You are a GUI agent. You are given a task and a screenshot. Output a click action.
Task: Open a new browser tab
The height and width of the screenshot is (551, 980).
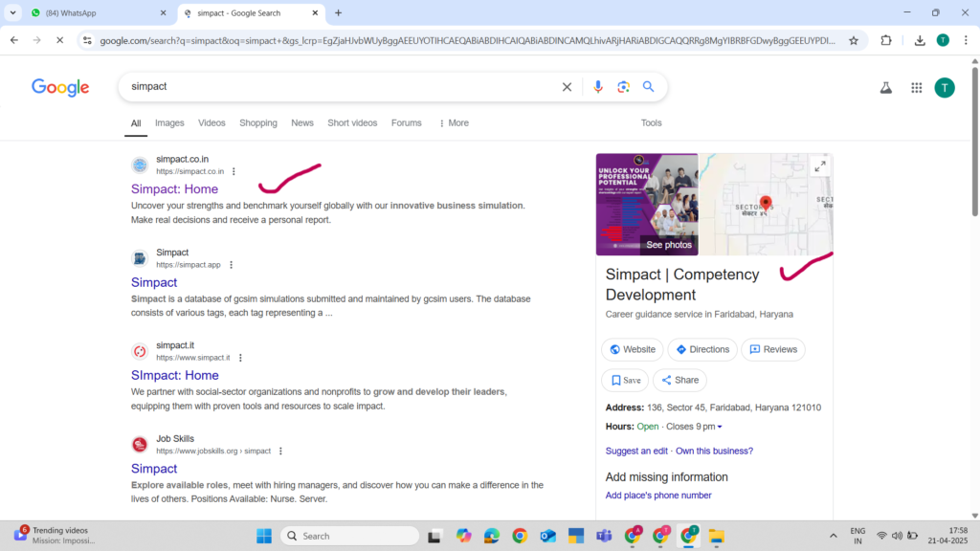pos(338,12)
